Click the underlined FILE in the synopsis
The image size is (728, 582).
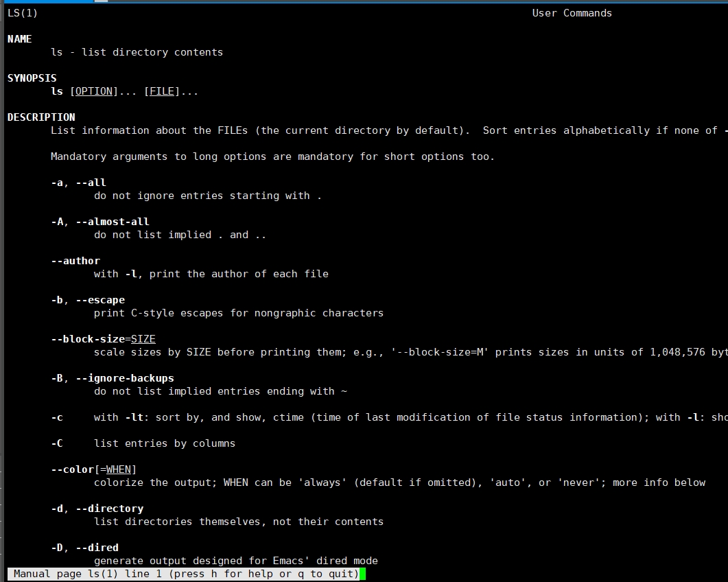coord(162,91)
